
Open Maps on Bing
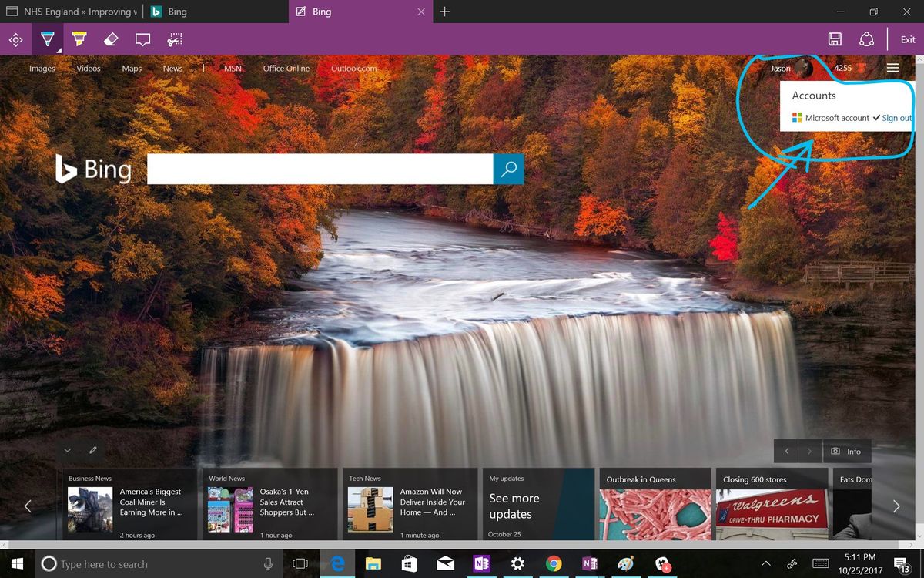[x=132, y=69]
